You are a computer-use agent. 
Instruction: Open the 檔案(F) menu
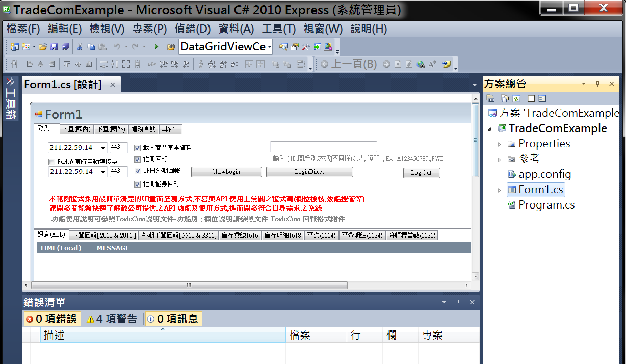[x=23, y=29]
